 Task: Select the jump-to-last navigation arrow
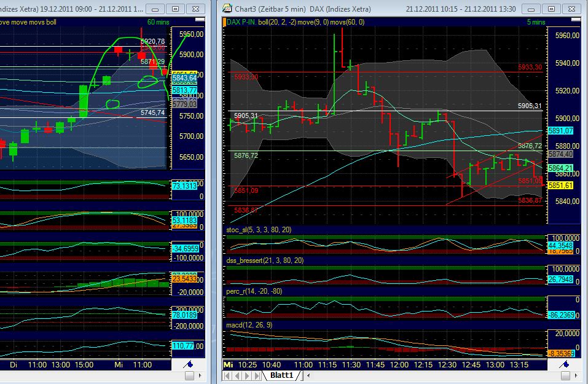coord(258,375)
